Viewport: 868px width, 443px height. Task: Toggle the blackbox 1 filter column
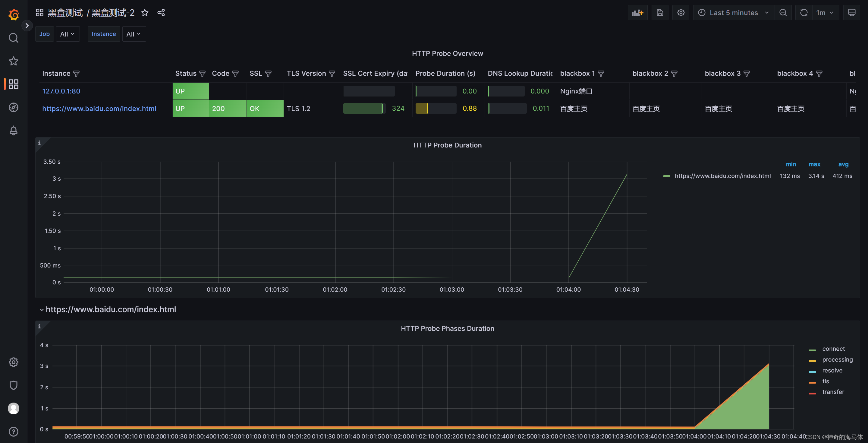(x=603, y=74)
